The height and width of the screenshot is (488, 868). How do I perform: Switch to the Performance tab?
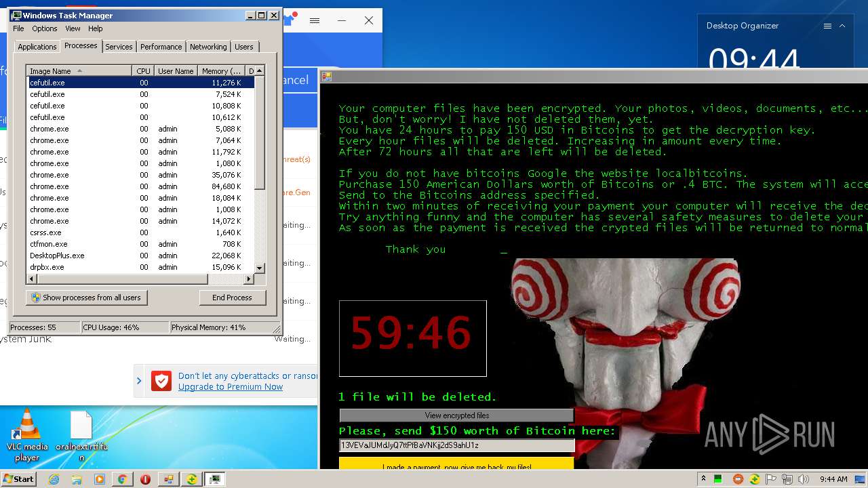tap(161, 47)
